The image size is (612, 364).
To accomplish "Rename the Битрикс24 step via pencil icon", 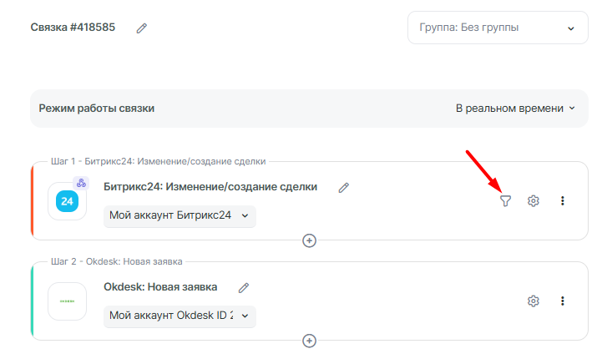I will [x=343, y=188].
